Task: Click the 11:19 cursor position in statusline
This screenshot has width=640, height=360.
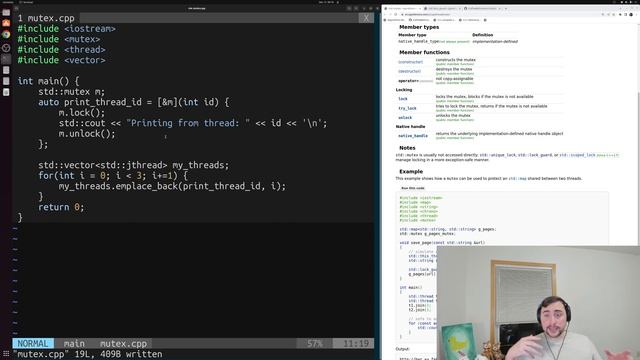Action: [356, 344]
